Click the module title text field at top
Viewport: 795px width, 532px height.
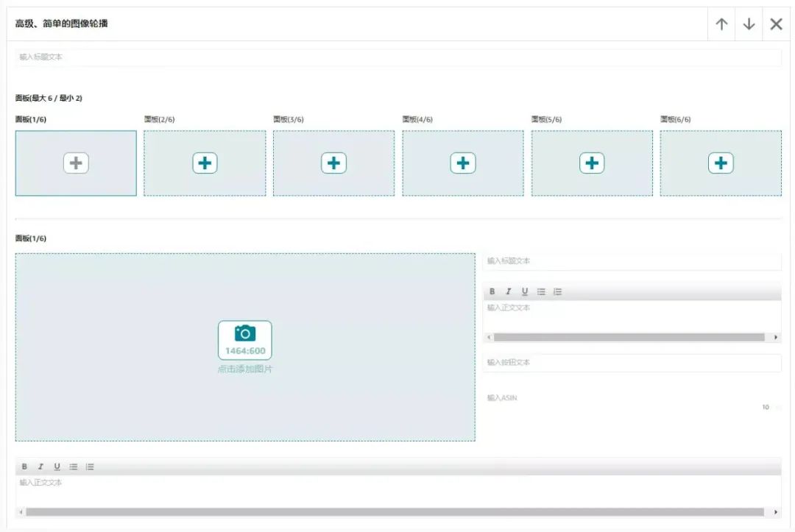click(398, 57)
